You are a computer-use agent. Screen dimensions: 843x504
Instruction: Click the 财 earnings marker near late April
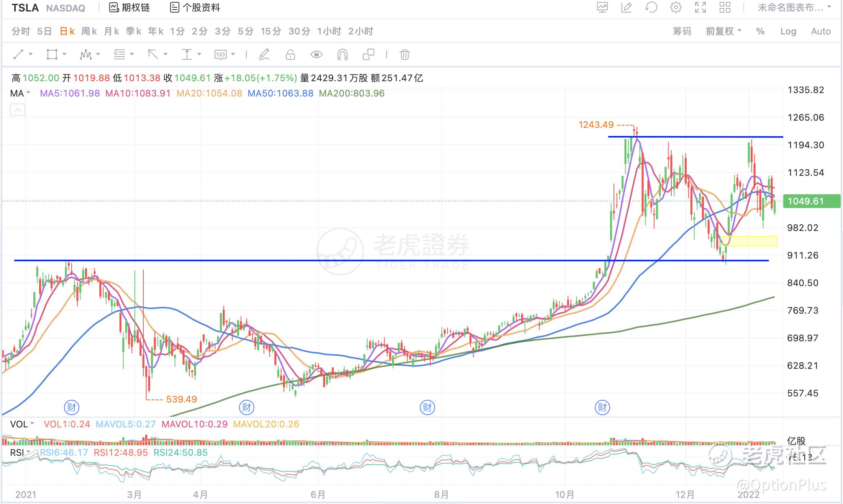click(x=246, y=407)
